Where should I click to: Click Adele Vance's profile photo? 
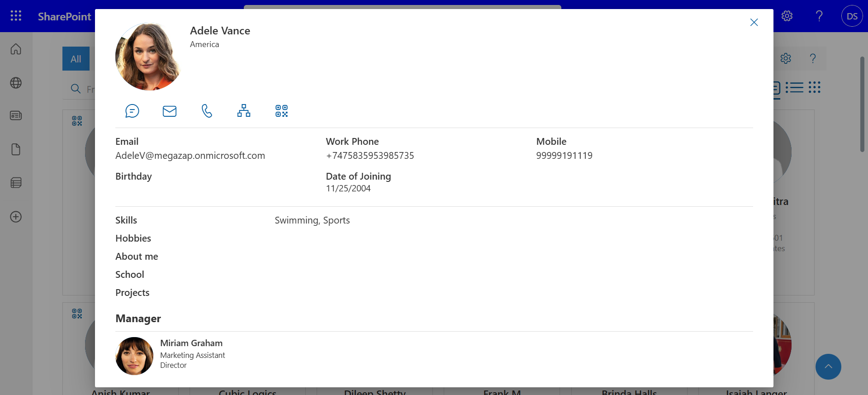coord(148,57)
